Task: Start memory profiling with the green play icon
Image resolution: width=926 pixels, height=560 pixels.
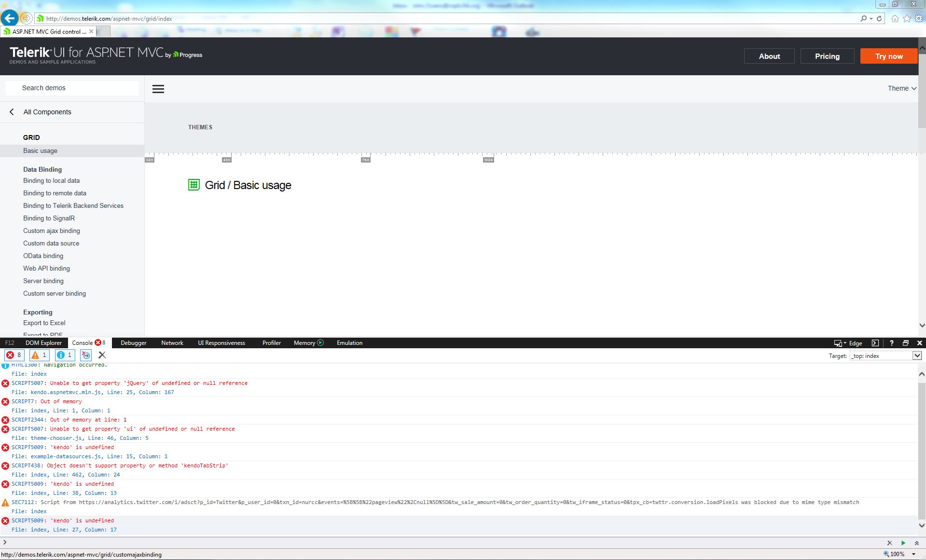Action: [320, 343]
